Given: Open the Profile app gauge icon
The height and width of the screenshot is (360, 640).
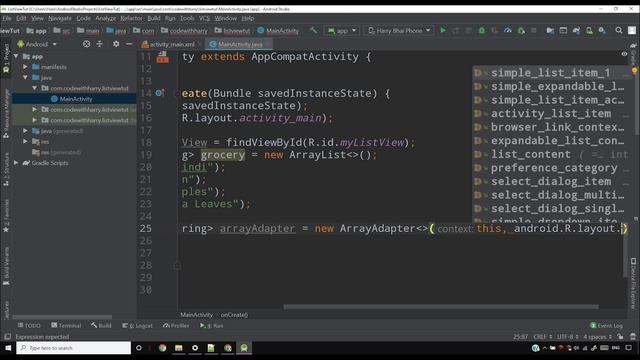Looking at the screenshot, I should (508, 30).
